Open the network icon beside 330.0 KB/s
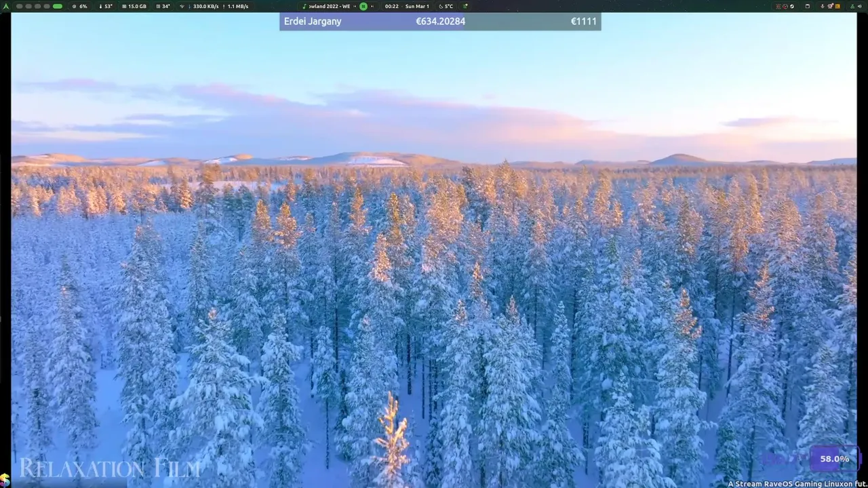This screenshot has height=488, width=868. pyautogui.click(x=182, y=6)
